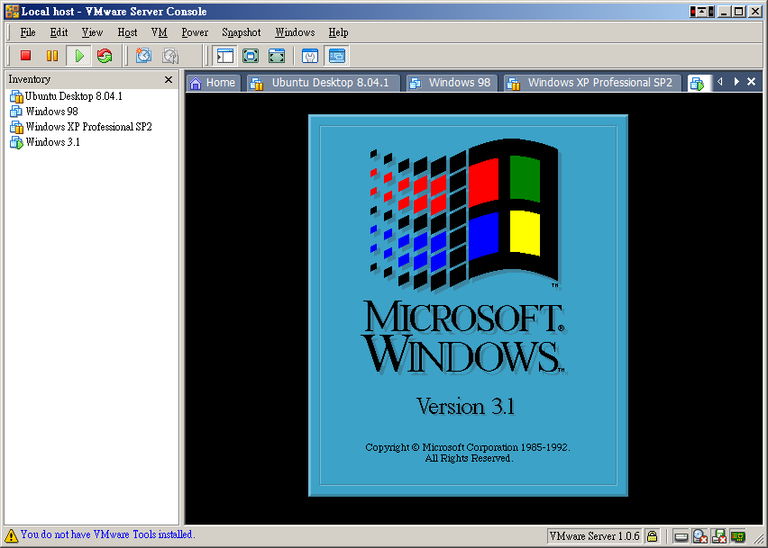
Task: Reset the virtual machine using restart icon
Action: pyautogui.click(x=104, y=56)
